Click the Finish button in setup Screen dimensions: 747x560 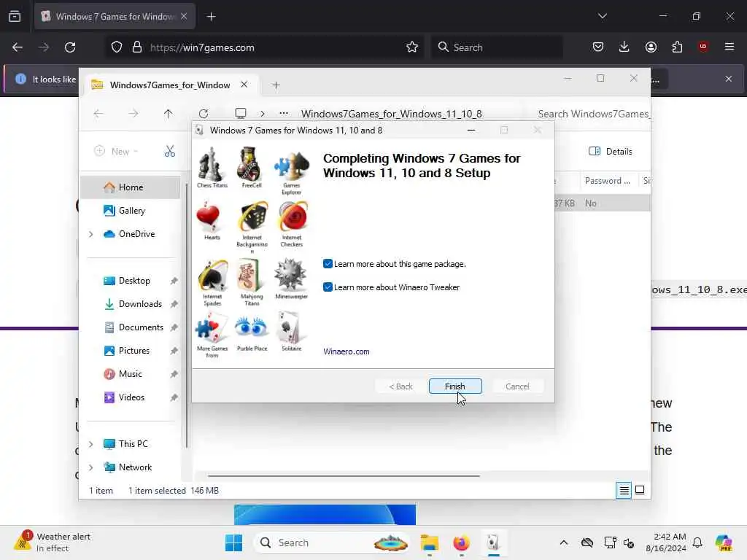455,386
